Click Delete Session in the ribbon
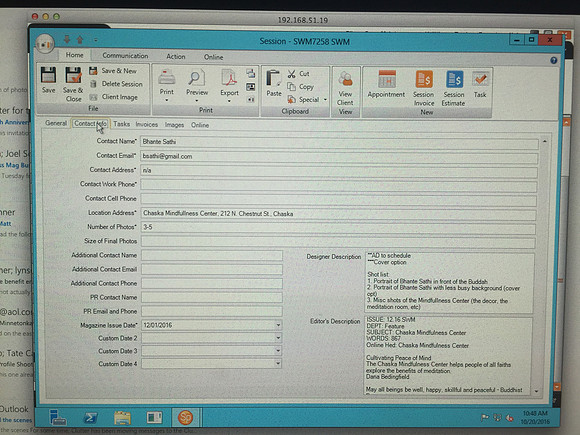 coord(116,84)
